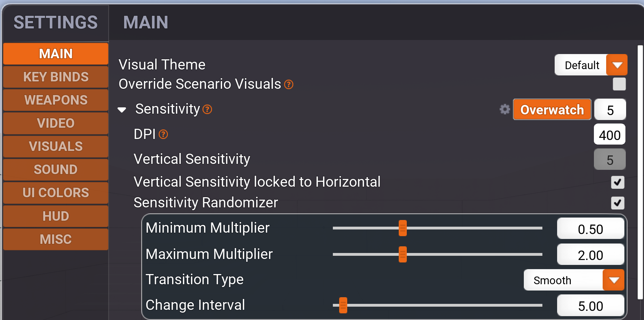Image resolution: width=644 pixels, height=320 pixels.
Task: Click the DPI value field
Action: point(609,135)
